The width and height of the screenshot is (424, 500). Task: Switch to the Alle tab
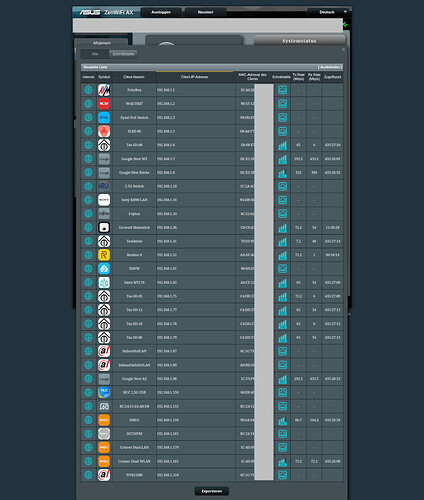point(95,54)
